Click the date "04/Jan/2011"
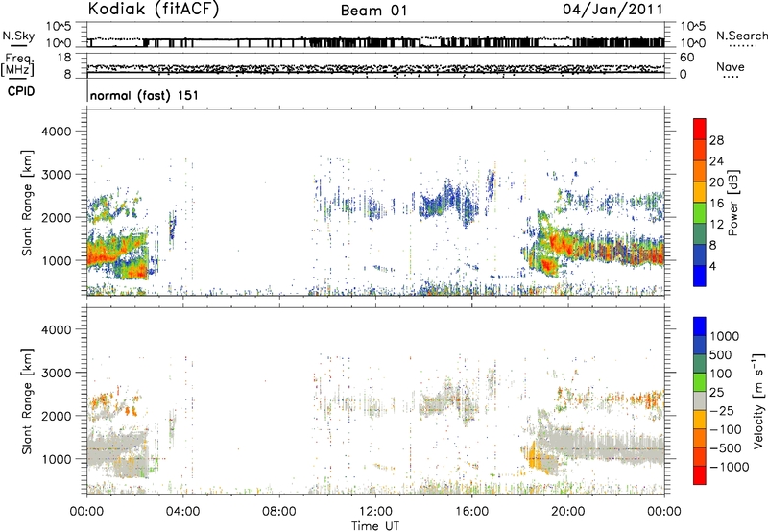The image size is (768, 532). click(x=612, y=10)
